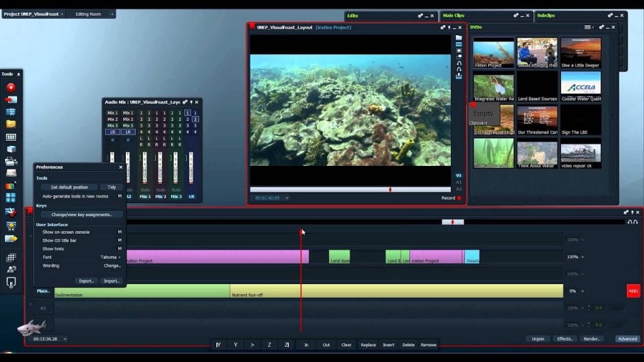Open the import clips tool with red arrow

pyautogui.click(x=11, y=99)
